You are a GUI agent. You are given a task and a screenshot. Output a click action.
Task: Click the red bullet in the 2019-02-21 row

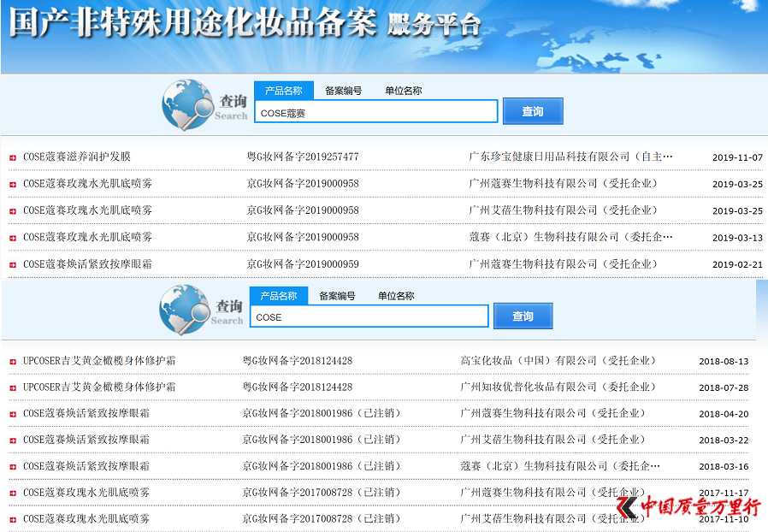(x=13, y=265)
